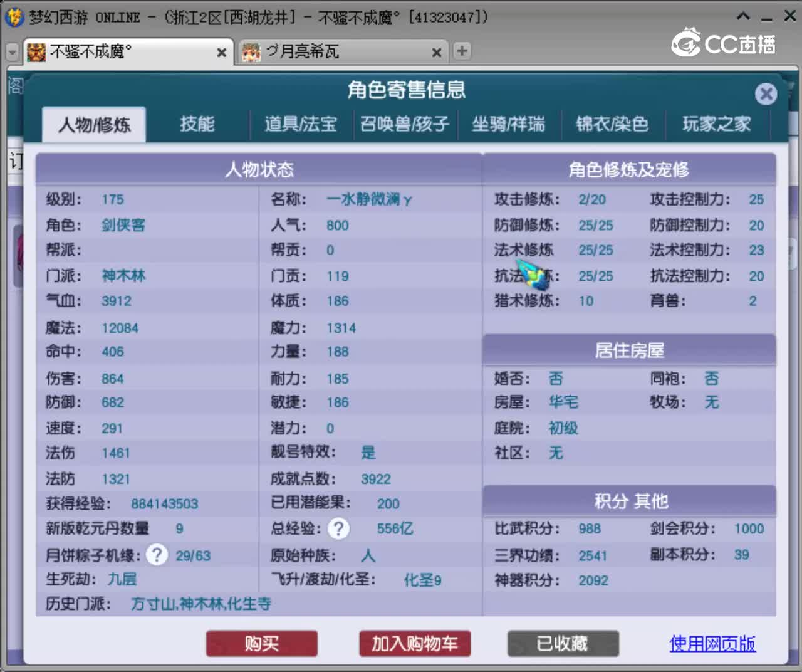Screen dimensions: 802x672
Task: Click the 生死劫 value 九层
Action: [122, 579]
